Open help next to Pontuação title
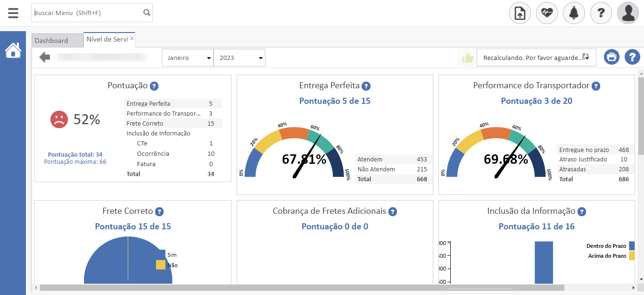 point(154,86)
